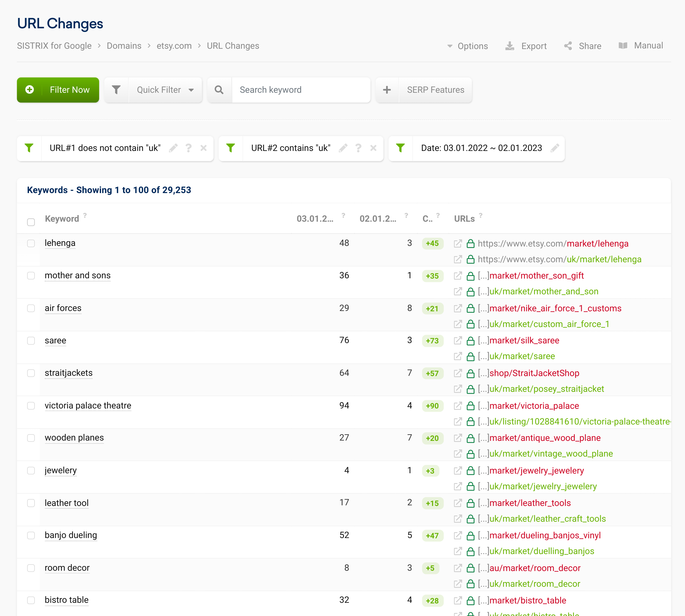The image size is (685, 616).
Task: Click the plus icon beside SERP Features
Action: pyautogui.click(x=387, y=90)
